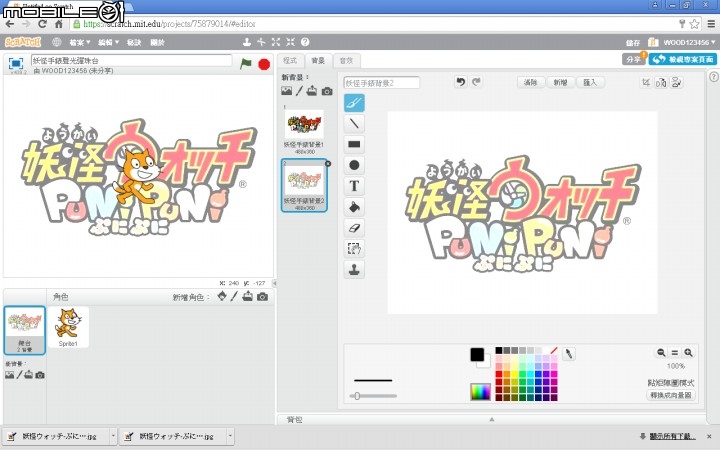Enter fullscreen presentation mode

tap(16, 63)
